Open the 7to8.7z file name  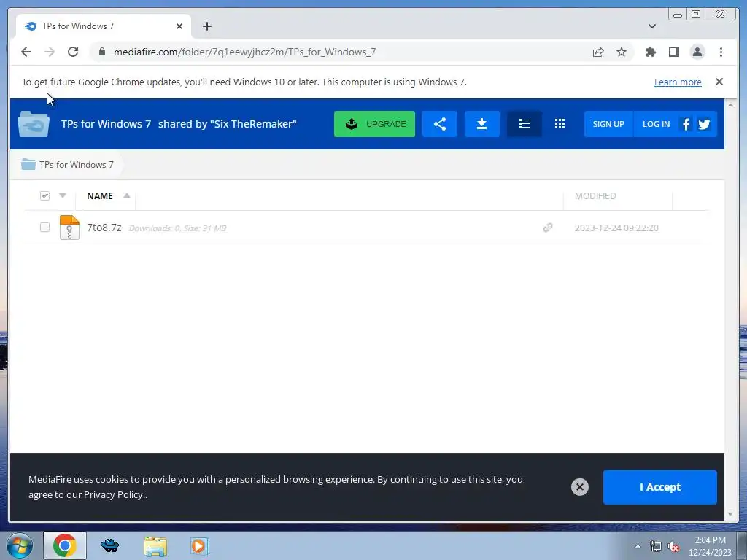click(104, 227)
